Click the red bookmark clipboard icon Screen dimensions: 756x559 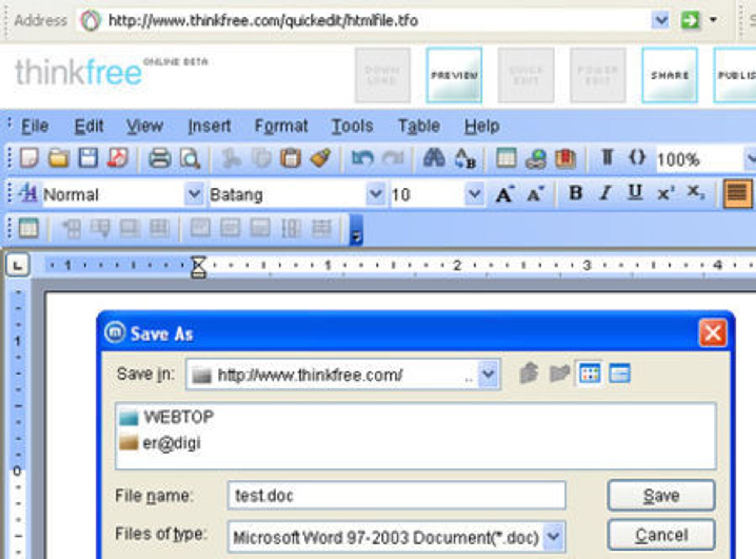(x=565, y=159)
